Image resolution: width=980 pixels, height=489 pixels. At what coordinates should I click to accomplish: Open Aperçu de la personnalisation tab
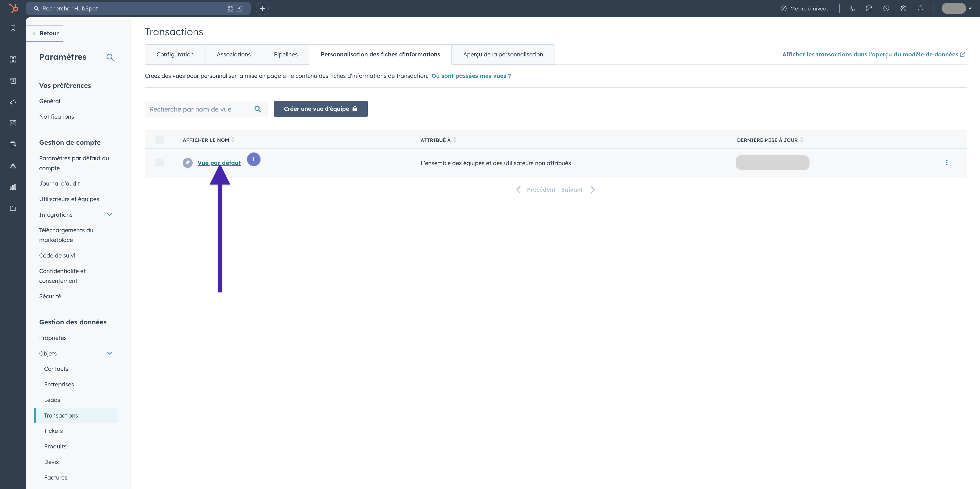[x=503, y=54]
